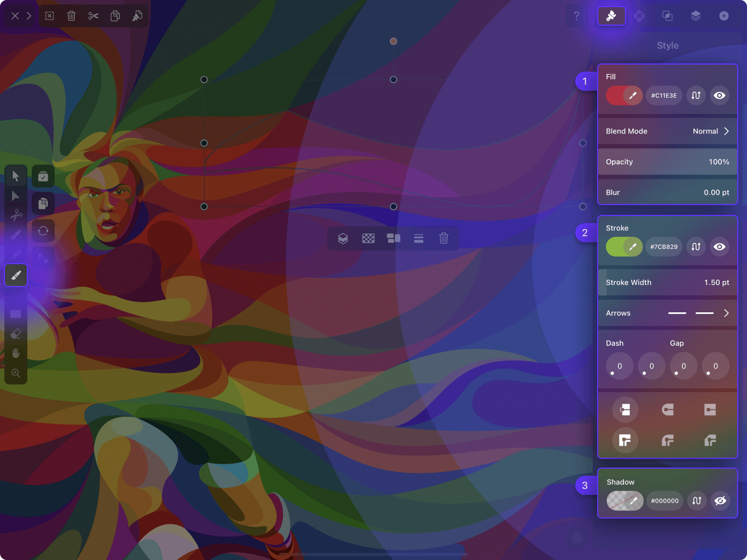Image resolution: width=747 pixels, height=560 pixels.
Task: Pick the Pen tool in left toolbar
Action: click(16, 235)
